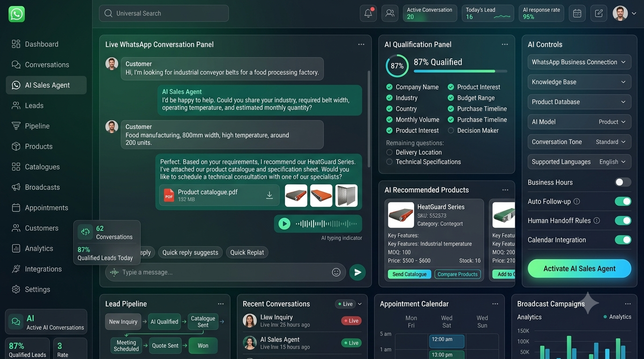644x359 pixels.
Task: Open Lead Pipeline options menu
Action: [x=220, y=304]
